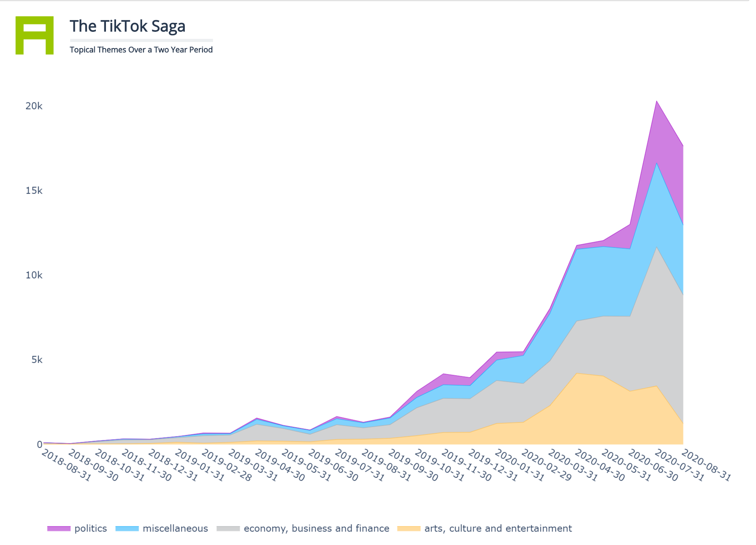The image size is (756, 545).
Task: Toggle economy, business and finance legend label
Action: click(x=316, y=528)
